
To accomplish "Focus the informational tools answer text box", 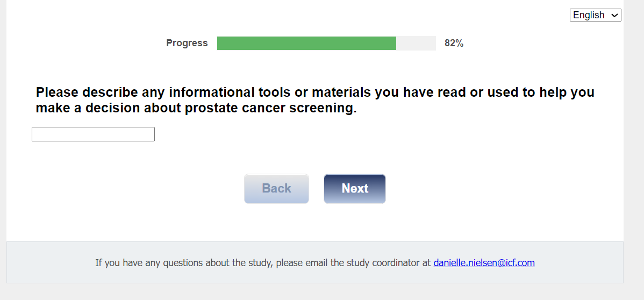I will point(93,134).
